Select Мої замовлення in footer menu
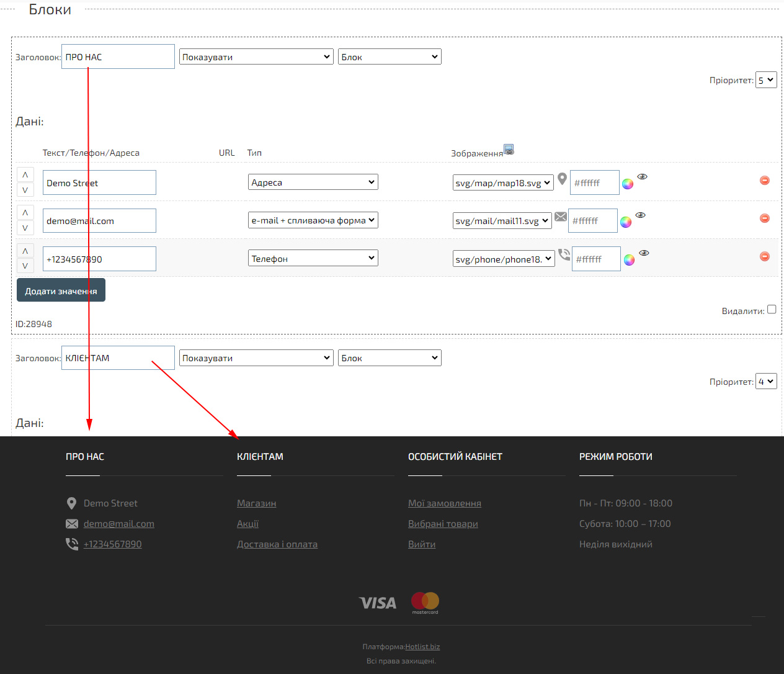 tap(444, 503)
